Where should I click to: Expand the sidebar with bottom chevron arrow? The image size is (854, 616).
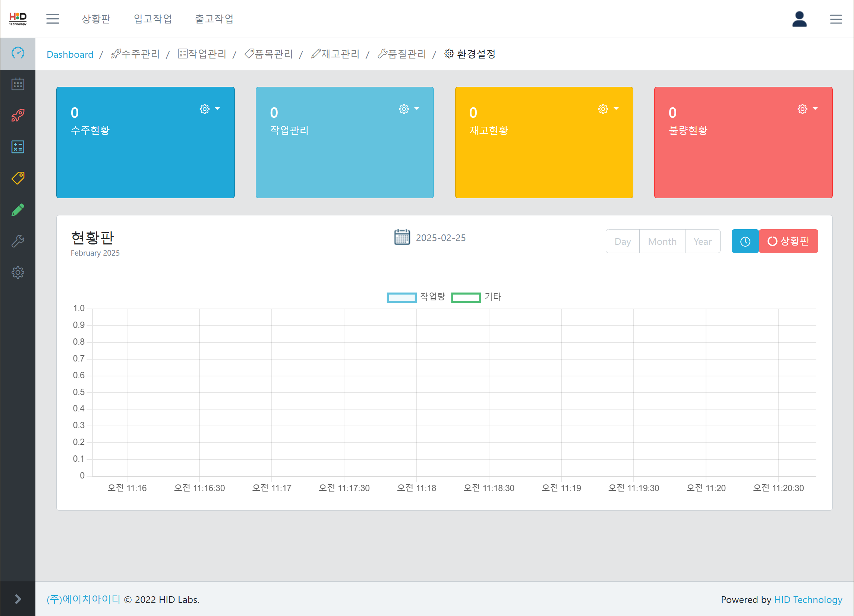pos(18,599)
